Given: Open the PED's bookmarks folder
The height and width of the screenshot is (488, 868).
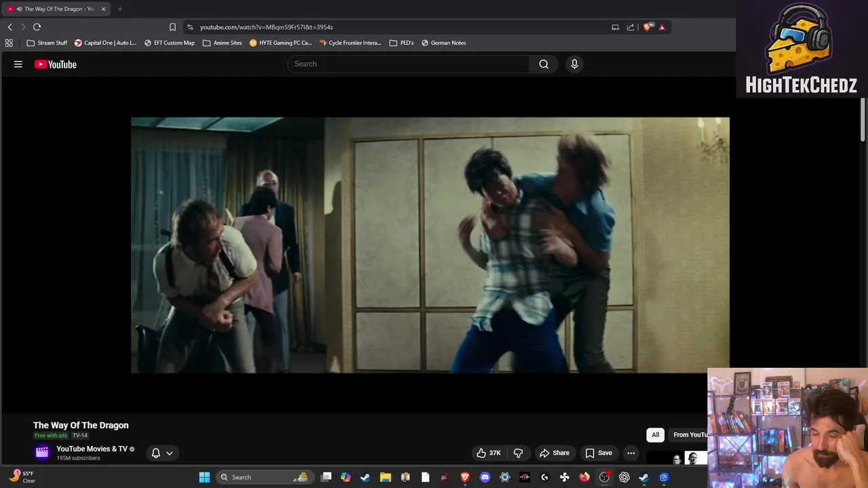Looking at the screenshot, I should (x=401, y=43).
